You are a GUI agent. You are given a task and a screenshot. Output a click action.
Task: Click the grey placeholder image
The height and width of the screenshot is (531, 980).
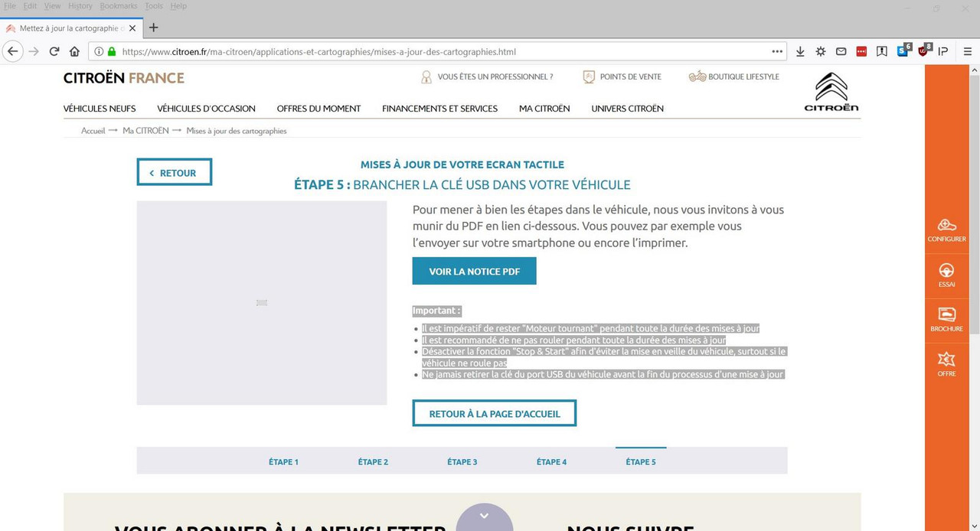[x=262, y=303]
